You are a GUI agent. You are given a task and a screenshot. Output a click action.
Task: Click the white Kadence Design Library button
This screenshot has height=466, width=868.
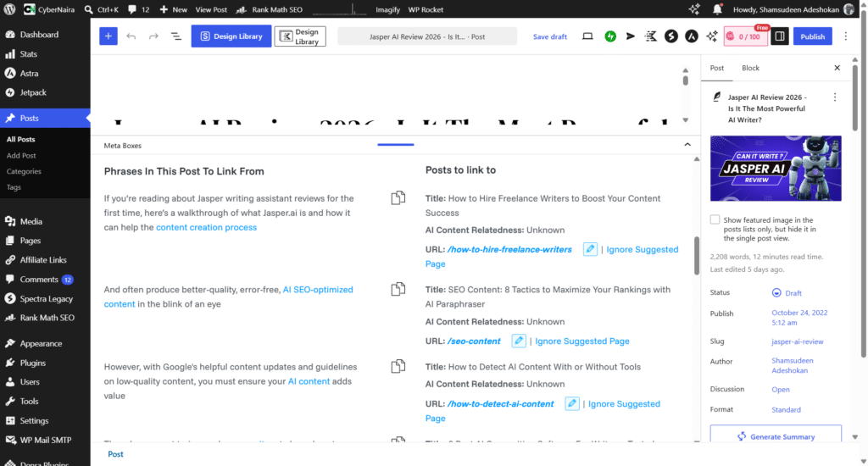[300, 36]
